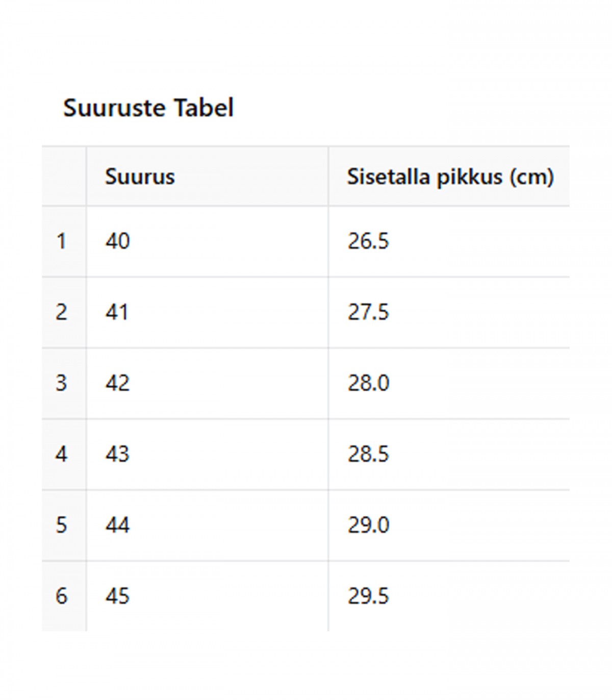612x700 pixels.
Task: Click the size 44 cell
Action: tap(207, 525)
